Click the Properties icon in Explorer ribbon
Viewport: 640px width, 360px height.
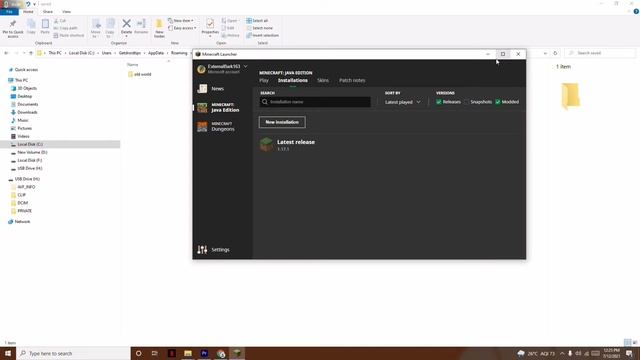click(210, 24)
